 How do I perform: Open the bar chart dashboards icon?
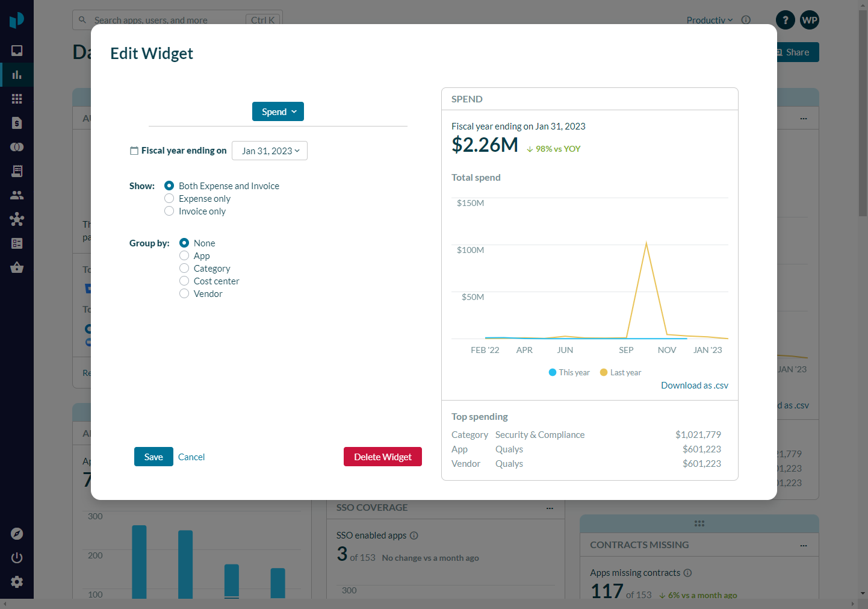click(17, 75)
